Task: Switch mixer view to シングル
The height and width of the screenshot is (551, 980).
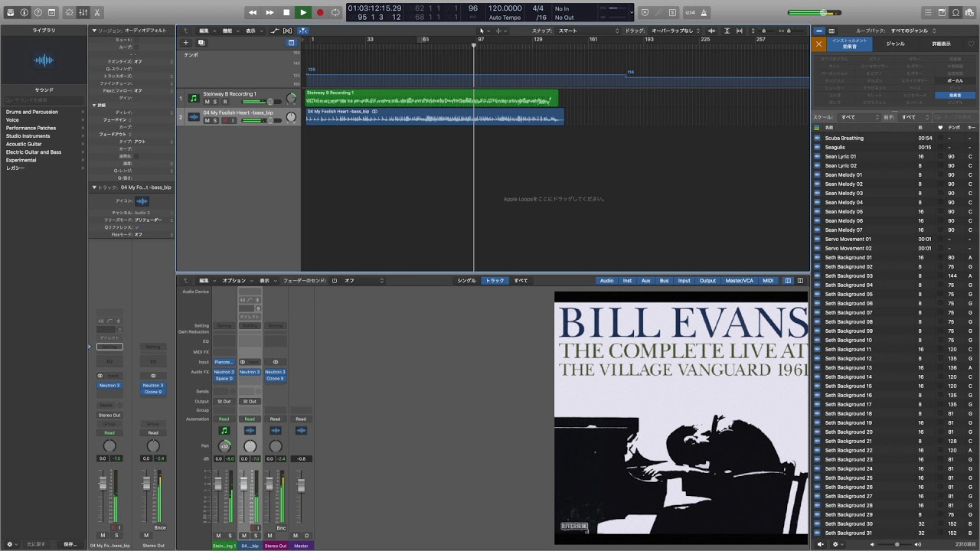Action: tap(466, 281)
